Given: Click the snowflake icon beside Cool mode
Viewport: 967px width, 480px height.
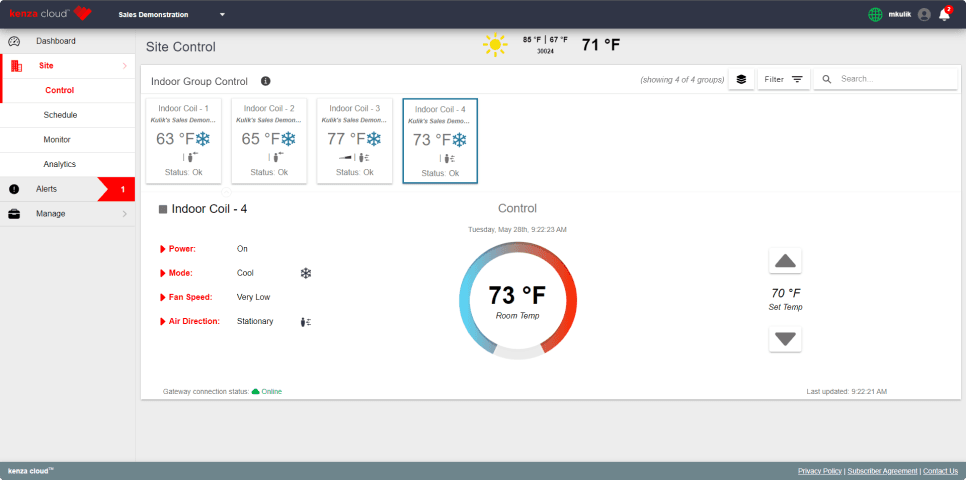Looking at the screenshot, I should (306, 273).
